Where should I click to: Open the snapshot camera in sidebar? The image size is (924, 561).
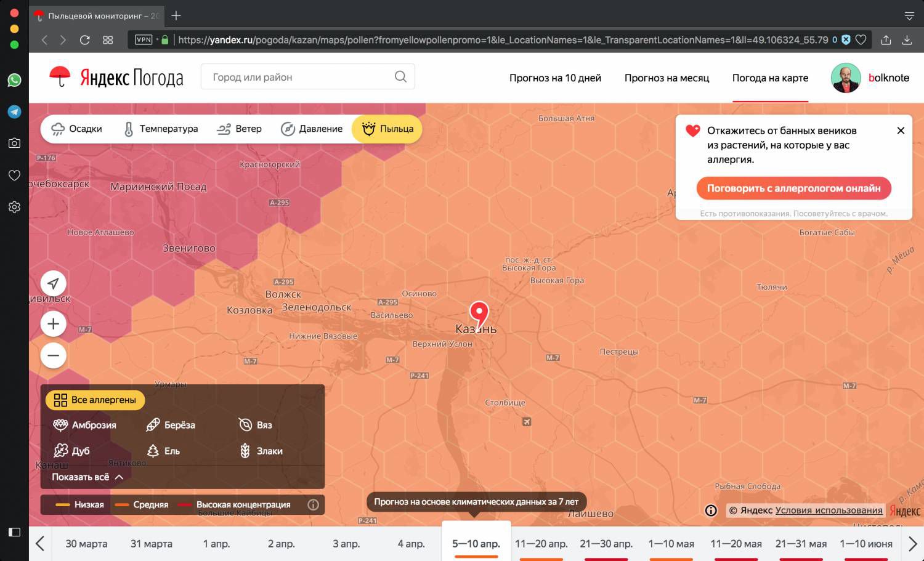pyautogui.click(x=14, y=143)
